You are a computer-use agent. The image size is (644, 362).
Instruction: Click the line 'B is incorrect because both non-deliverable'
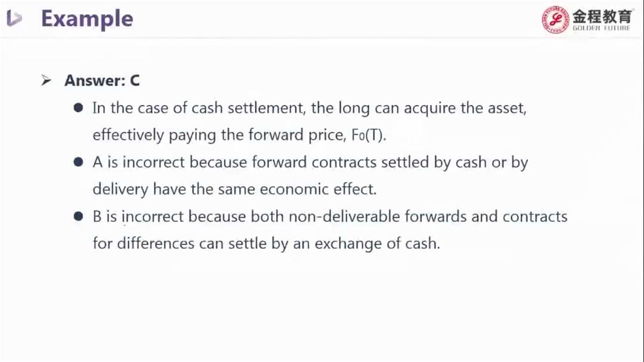[x=330, y=216]
